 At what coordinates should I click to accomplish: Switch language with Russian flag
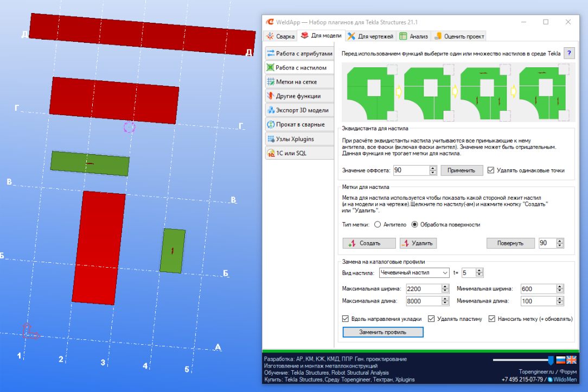click(x=561, y=360)
